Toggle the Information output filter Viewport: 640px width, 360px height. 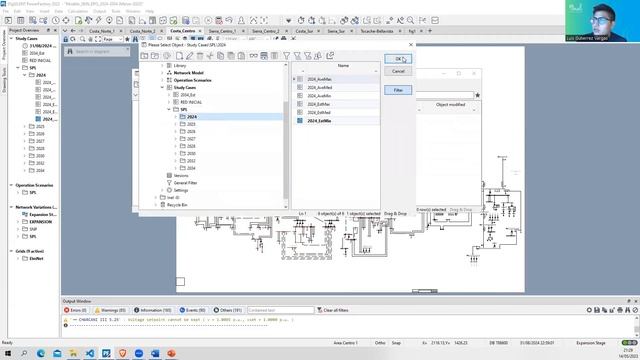click(x=153, y=310)
